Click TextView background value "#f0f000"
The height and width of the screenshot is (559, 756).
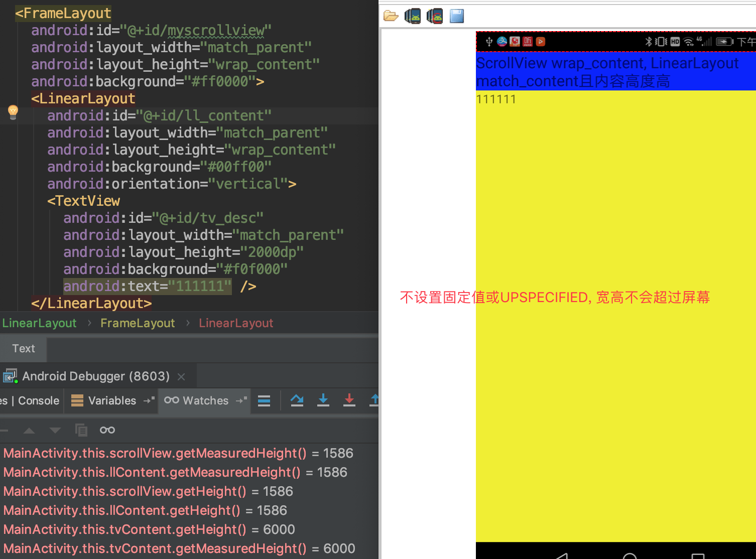pyautogui.click(x=252, y=269)
